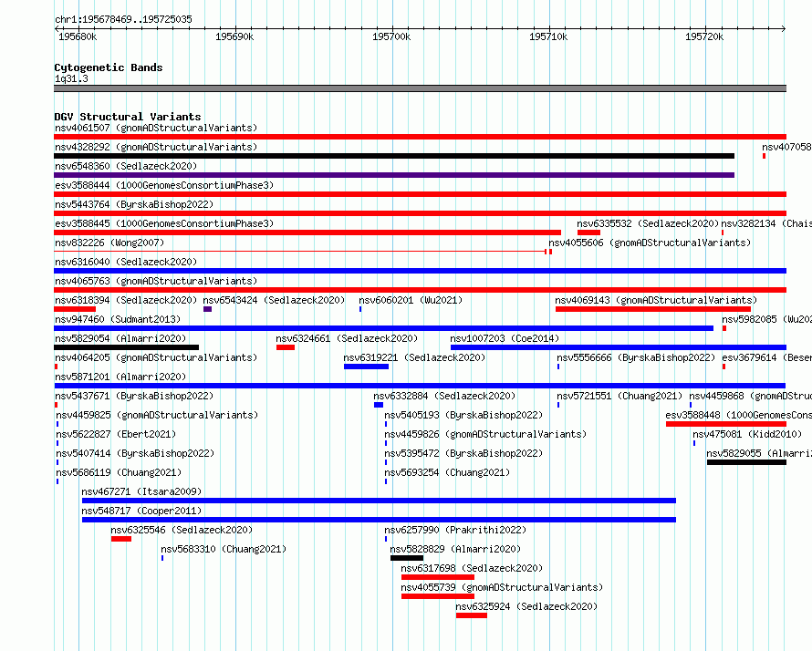This screenshot has height=651, width=812.
Task: Click the red bar of nsv6325924
Action: 472,615
